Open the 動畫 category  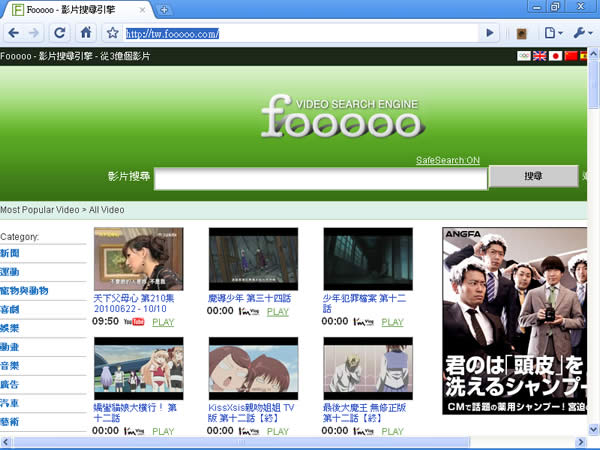pyautogui.click(x=10, y=347)
